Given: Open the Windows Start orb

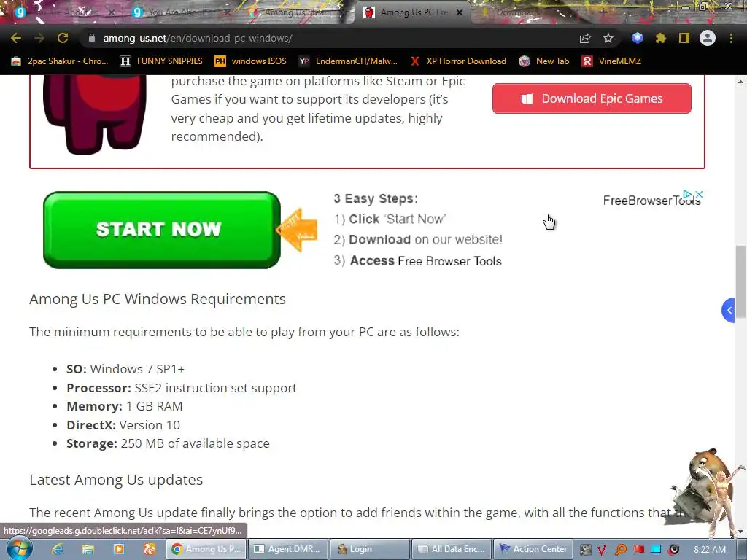Looking at the screenshot, I should coord(20,548).
